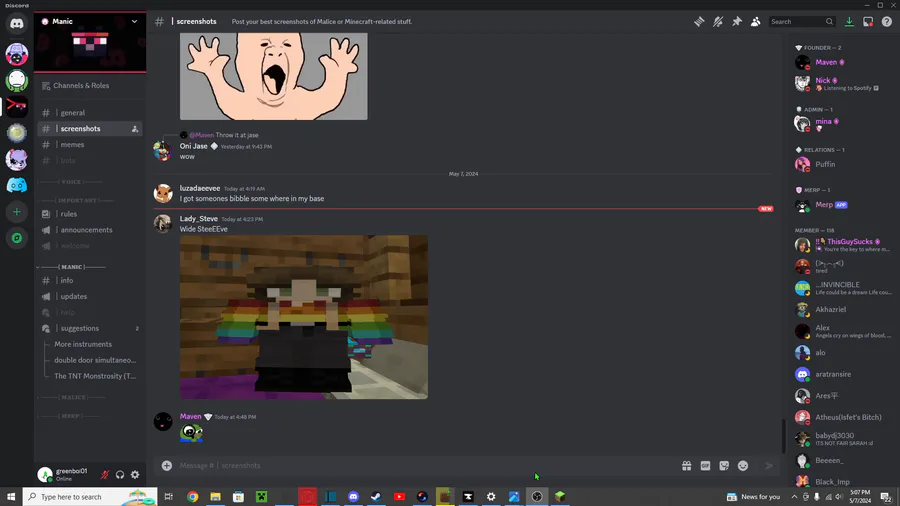Open the rules channel
The height and width of the screenshot is (506, 900).
coord(90,214)
